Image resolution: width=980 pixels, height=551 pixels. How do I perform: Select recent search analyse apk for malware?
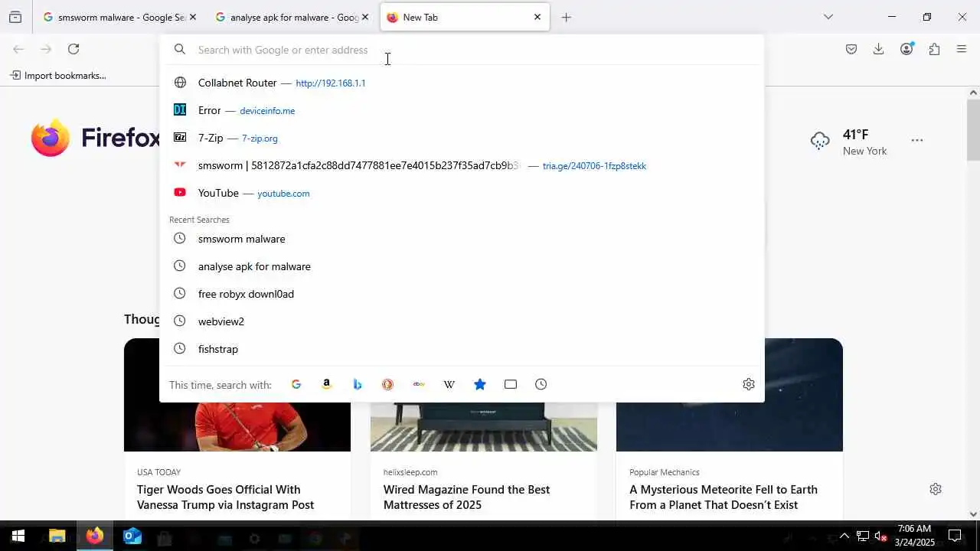coord(462,266)
